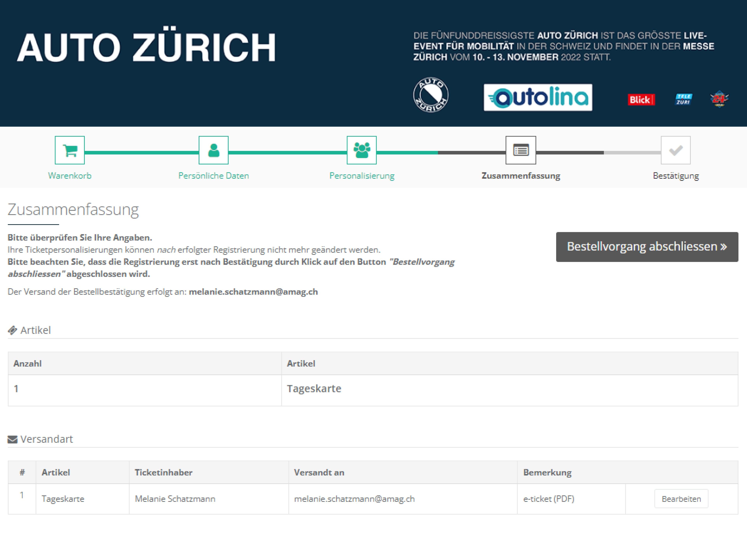Image resolution: width=747 pixels, height=560 pixels.
Task: Open the 24 radio sponsor logo
Action: pyautogui.click(x=719, y=99)
